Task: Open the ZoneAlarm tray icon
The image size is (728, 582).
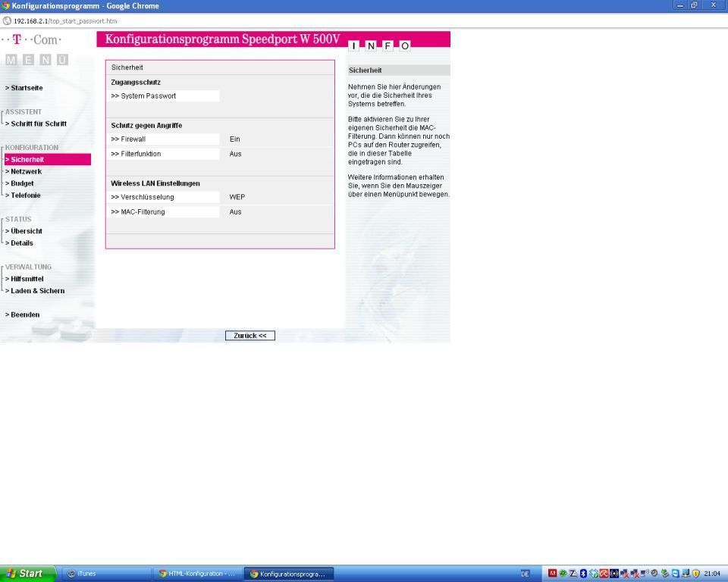Action: tap(573, 574)
